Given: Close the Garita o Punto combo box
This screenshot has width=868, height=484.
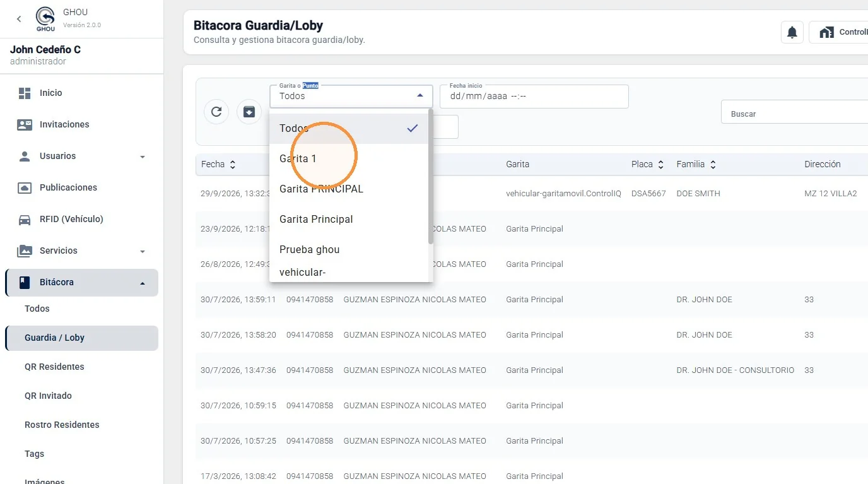Looking at the screenshot, I should pyautogui.click(x=351, y=96).
